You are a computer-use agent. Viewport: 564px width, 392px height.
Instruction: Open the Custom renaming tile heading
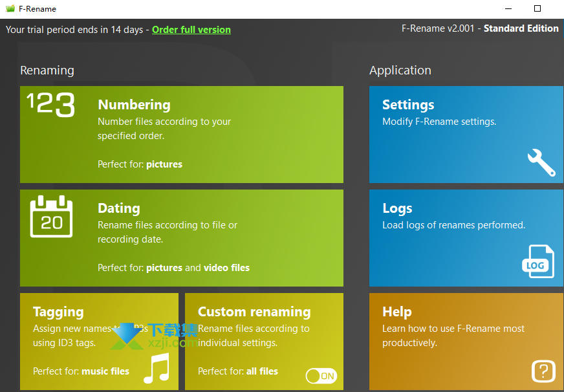click(x=254, y=312)
